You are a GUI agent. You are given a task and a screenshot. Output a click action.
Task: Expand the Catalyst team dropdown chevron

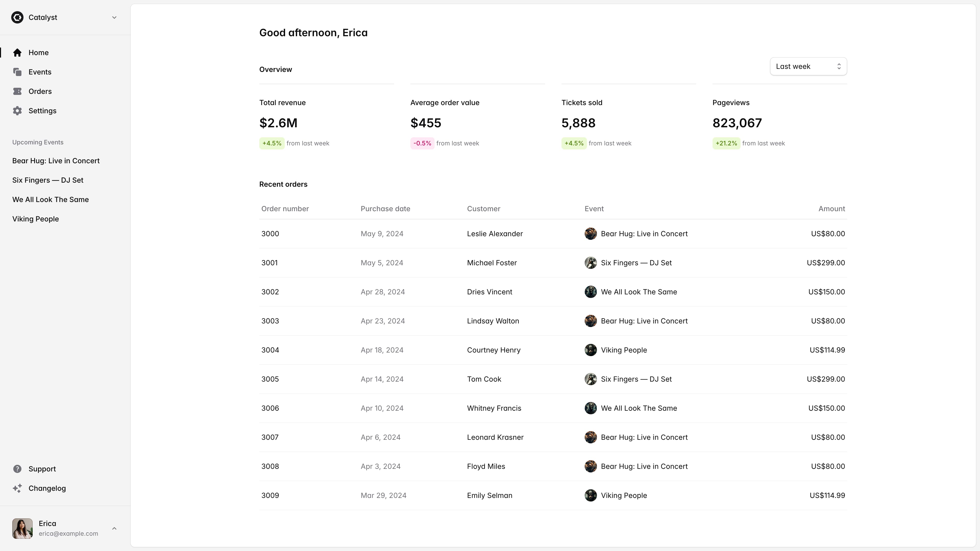tap(114, 18)
